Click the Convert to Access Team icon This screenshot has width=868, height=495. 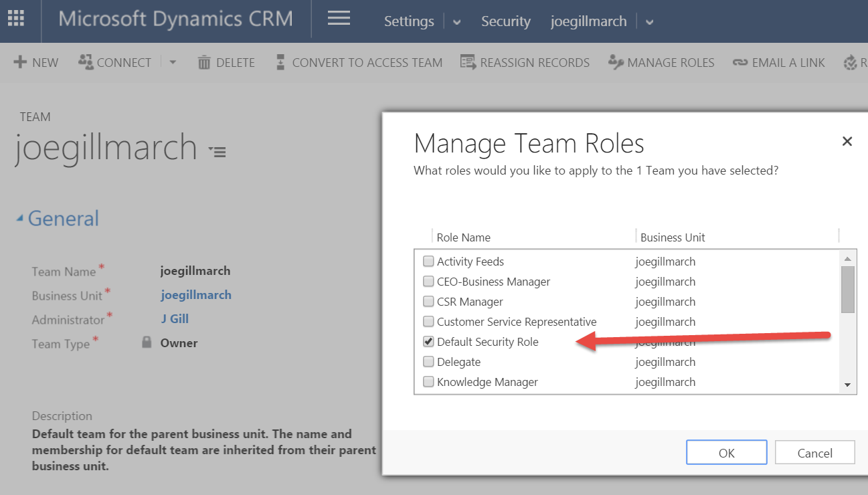281,62
